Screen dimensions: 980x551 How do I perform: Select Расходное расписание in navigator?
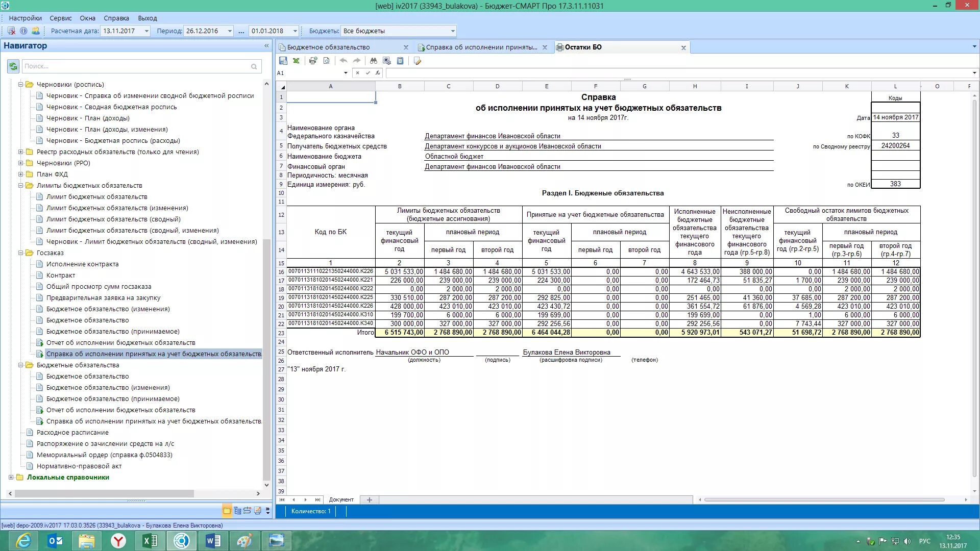click(72, 433)
